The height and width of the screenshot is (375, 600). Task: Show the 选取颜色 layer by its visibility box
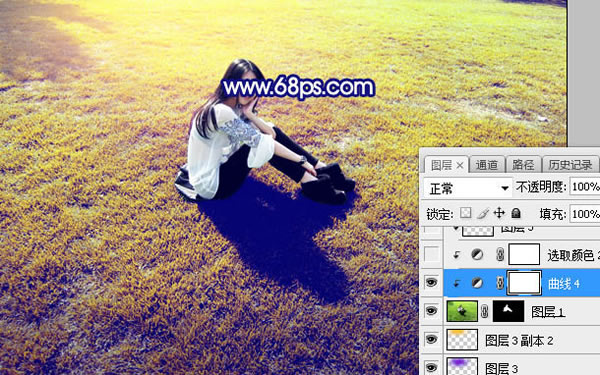(x=432, y=254)
